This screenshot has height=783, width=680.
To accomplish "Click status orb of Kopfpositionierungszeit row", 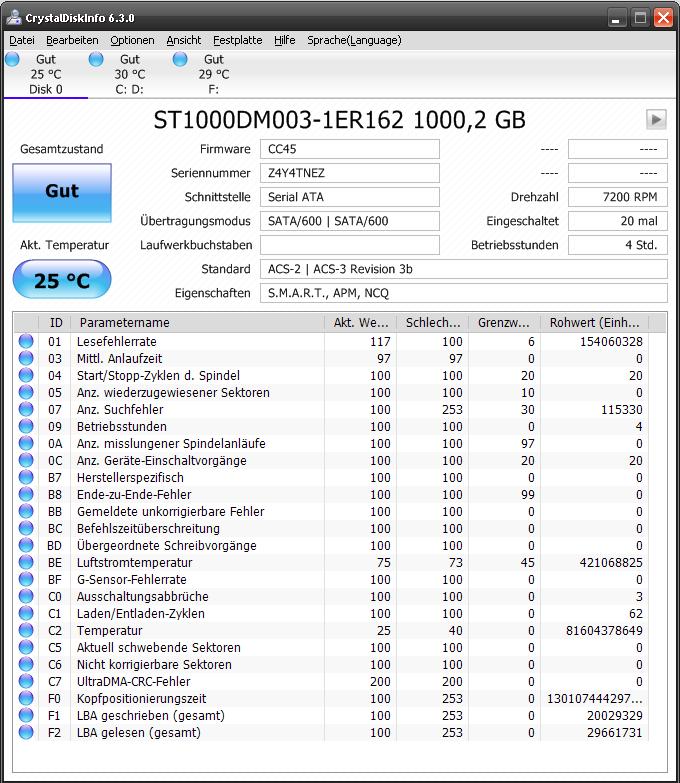I will (x=26, y=698).
